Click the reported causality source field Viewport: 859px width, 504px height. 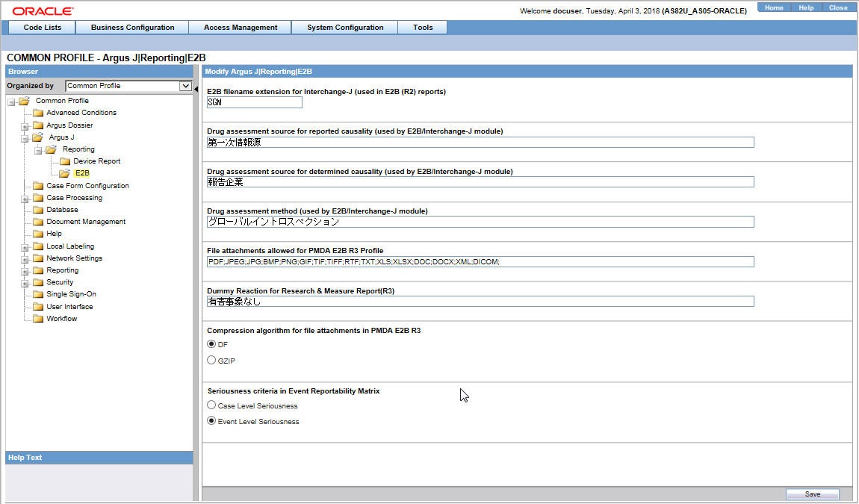point(480,143)
